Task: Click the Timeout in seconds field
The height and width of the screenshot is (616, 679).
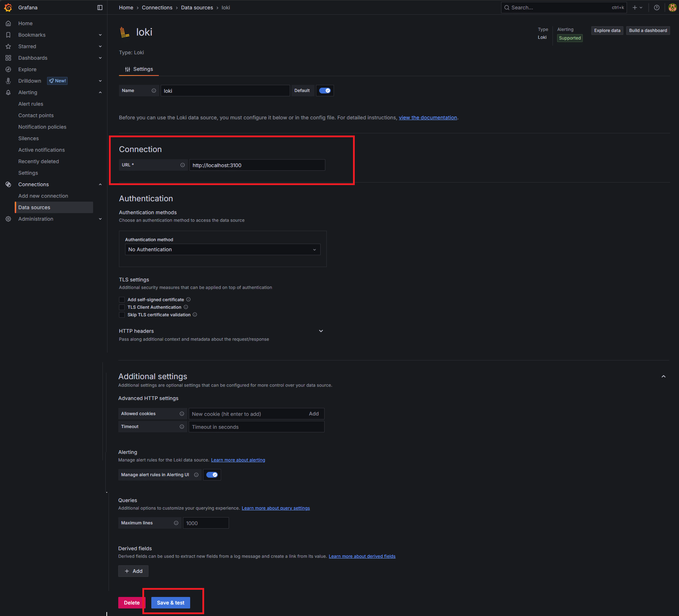Action: (257, 427)
